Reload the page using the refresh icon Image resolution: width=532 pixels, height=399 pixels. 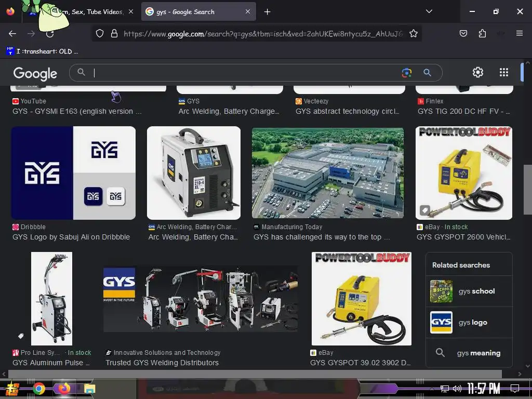click(x=50, y=34)
